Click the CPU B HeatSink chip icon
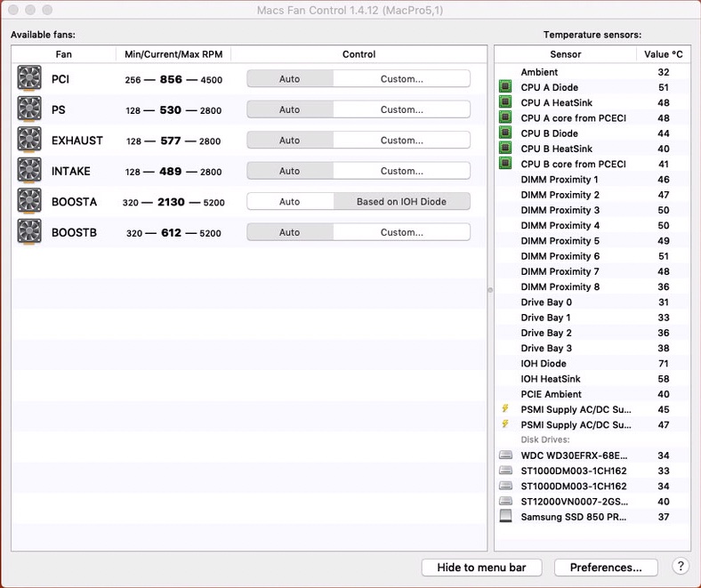 (x=505, y=148)
